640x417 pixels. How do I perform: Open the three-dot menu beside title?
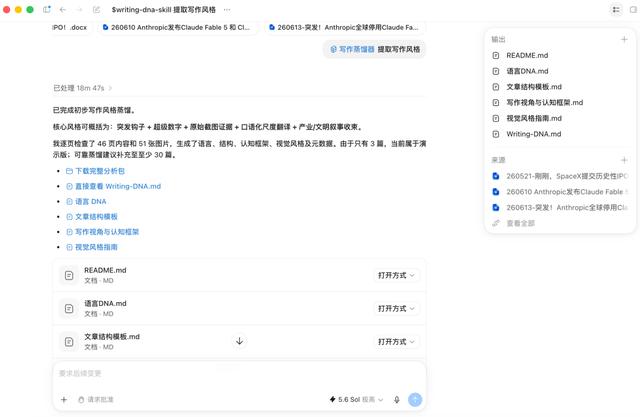pyautogui.click(x=227, y=9)
